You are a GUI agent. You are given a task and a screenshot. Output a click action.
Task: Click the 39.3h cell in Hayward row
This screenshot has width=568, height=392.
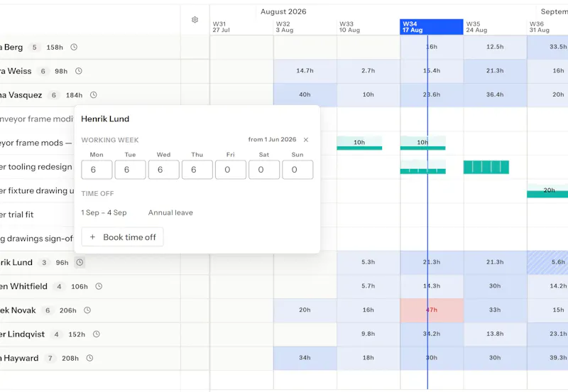click(547, 358)
